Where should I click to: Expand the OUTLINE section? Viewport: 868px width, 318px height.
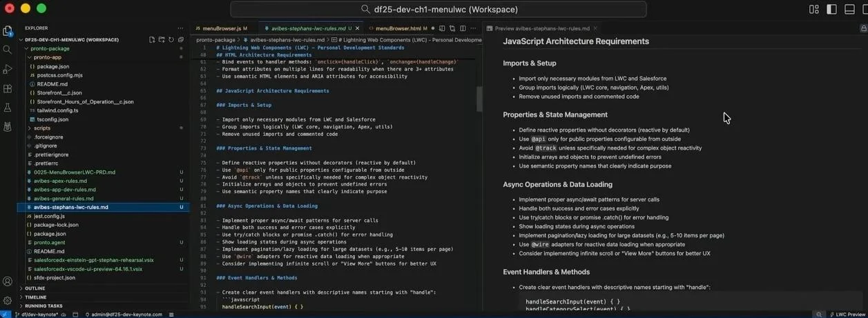(35, 288)
